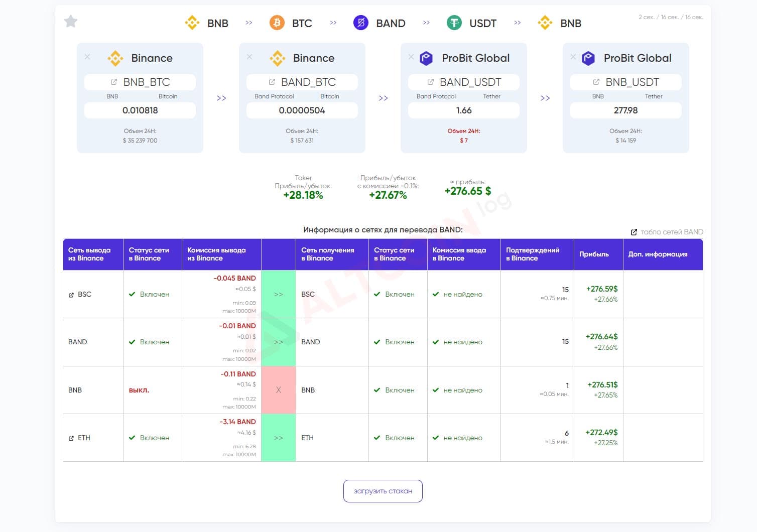Click ProBit Global logo on BAND_USDT card

pyautogui.click(x=426, y=58)
